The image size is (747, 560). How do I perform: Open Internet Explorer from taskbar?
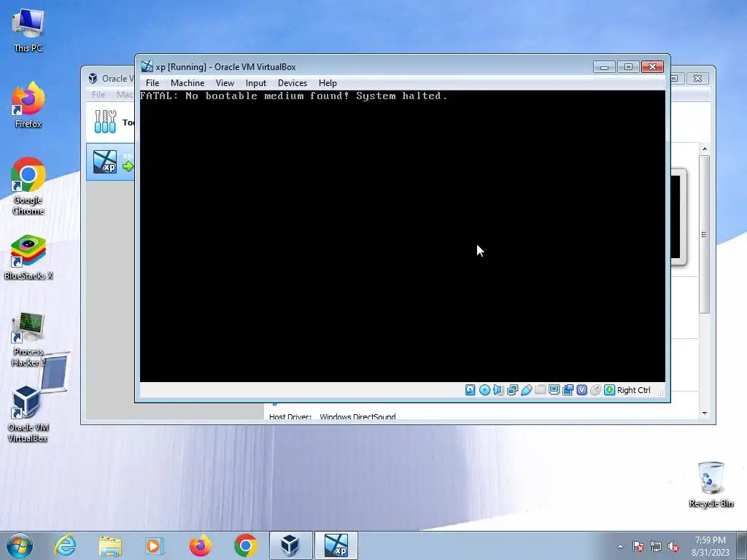point(65,545)
